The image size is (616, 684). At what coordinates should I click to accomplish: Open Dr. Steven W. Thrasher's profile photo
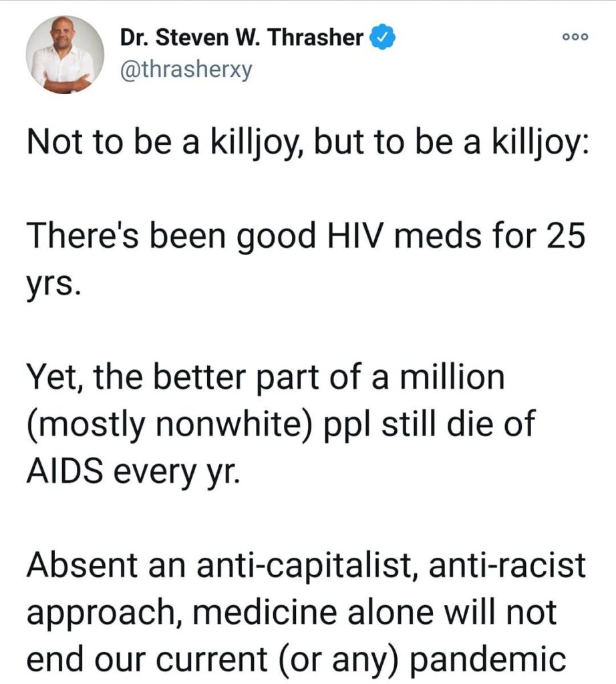65,55
